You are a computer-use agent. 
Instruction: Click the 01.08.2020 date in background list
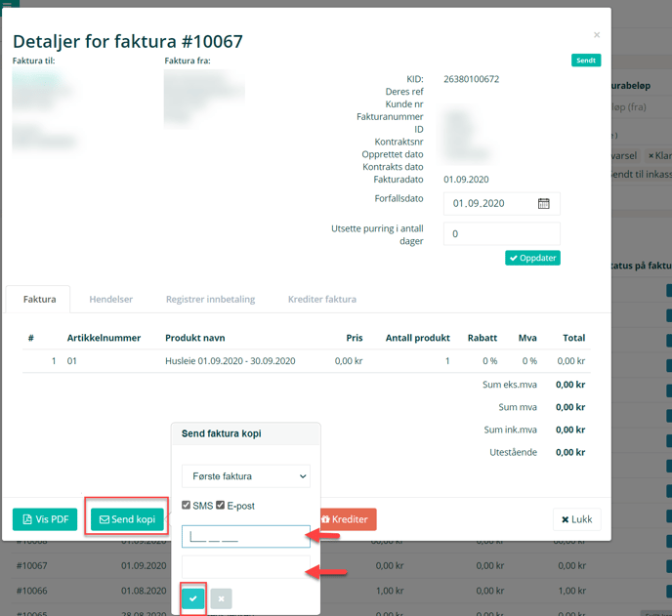144,591
